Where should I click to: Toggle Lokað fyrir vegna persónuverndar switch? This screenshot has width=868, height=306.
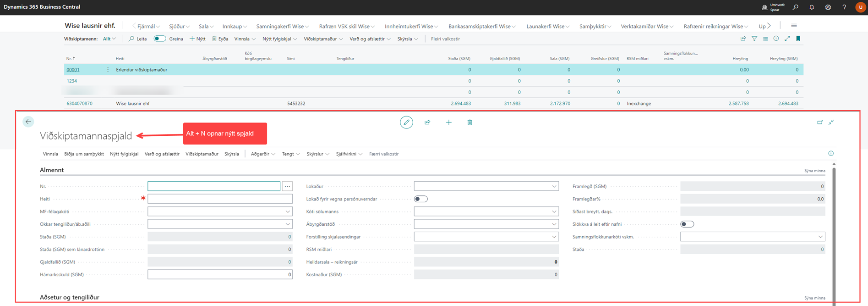point(420,199)
